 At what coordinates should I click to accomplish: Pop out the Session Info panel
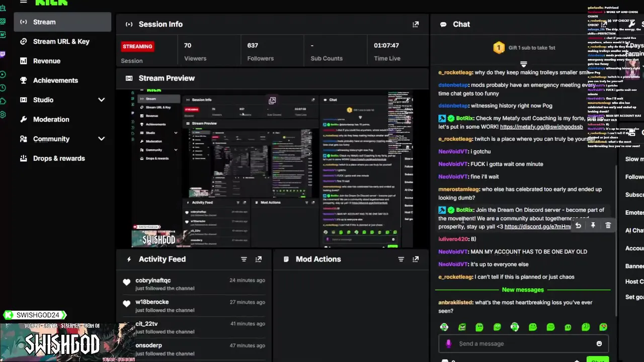click(416, 24)
